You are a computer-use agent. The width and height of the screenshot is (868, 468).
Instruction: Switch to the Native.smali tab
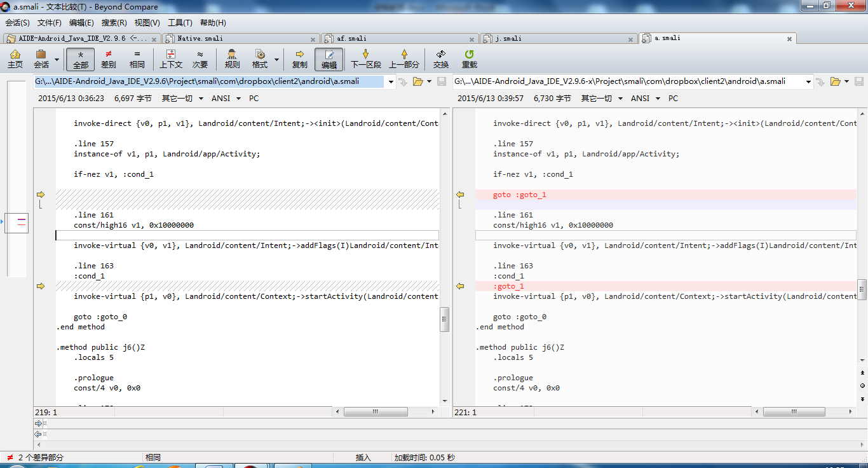[201, 38]
